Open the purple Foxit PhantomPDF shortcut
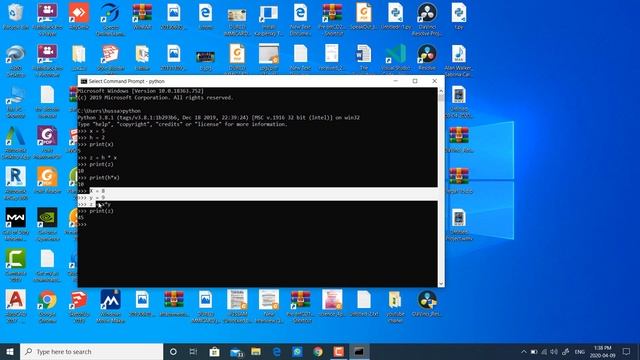 point(47,142)
